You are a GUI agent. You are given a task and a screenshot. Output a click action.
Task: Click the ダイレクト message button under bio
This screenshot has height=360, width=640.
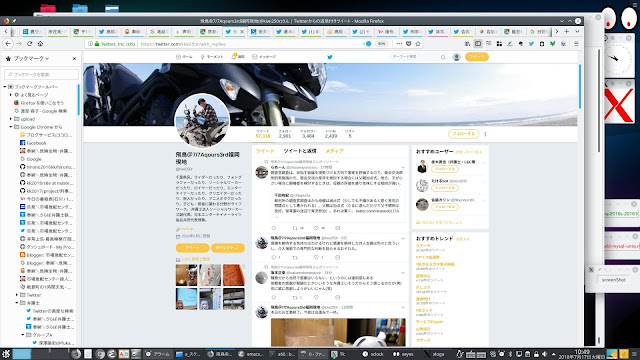pyautogui.click(x=228, y=248)
